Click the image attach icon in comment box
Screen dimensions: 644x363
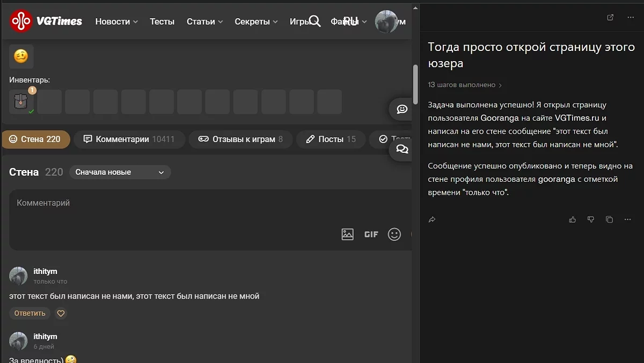[x=348, y=234]
